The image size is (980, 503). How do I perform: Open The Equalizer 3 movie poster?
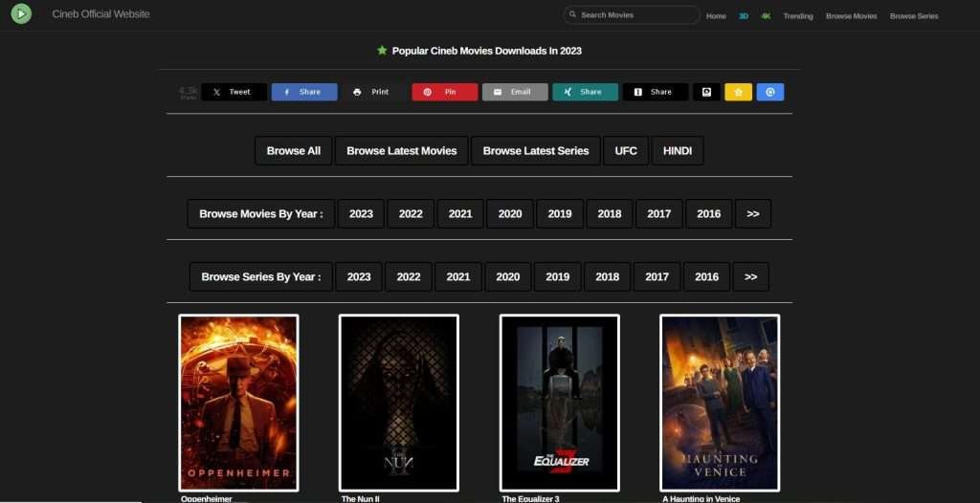click(x=559, y=403)
